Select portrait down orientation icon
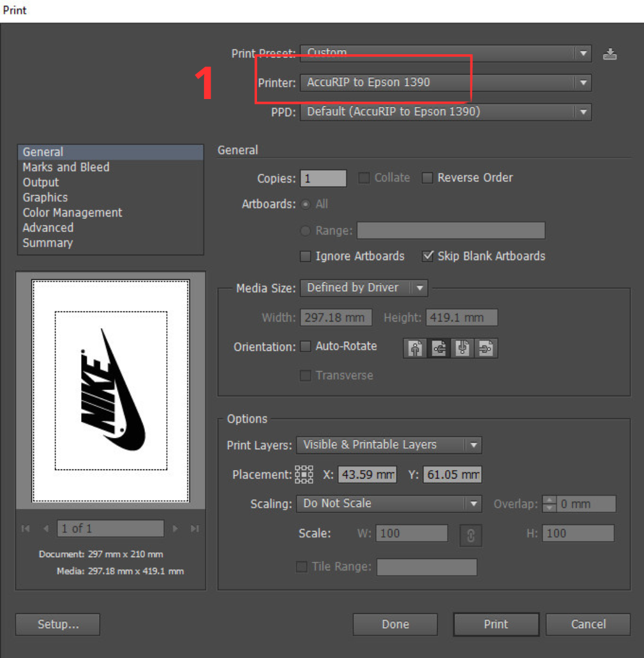Viewport: 644px width, 658px height. click(x=462, y=348)
